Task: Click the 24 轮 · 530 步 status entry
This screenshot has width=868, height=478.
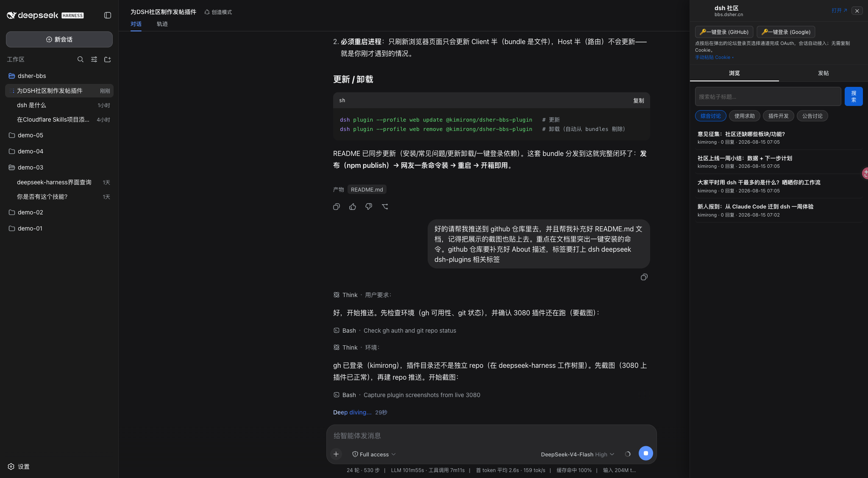Action: 363,470
